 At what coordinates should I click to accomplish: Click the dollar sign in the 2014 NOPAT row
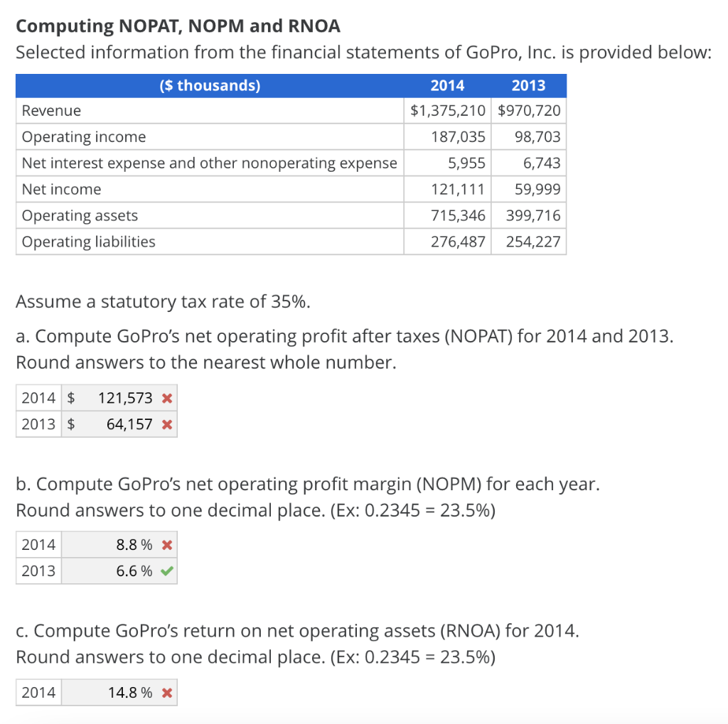[x=70, y=398]
